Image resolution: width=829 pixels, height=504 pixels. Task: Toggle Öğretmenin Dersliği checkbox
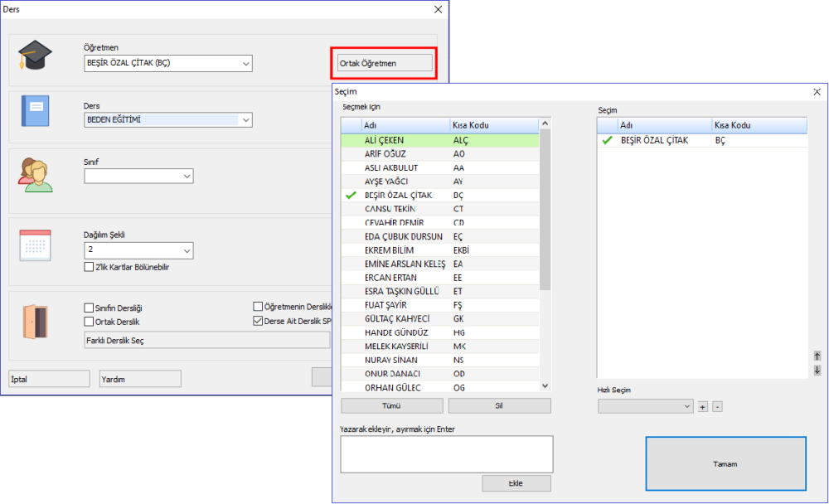coord(258,306)
